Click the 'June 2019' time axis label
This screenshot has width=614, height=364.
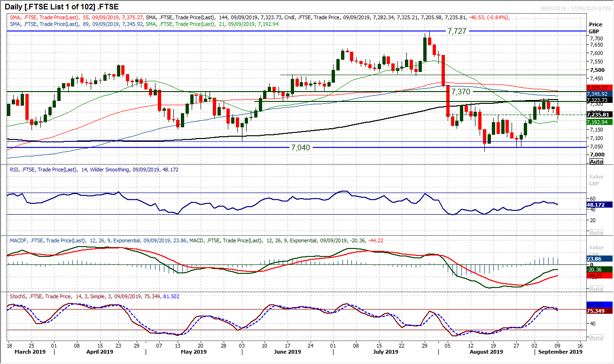[x=287, y=351]
